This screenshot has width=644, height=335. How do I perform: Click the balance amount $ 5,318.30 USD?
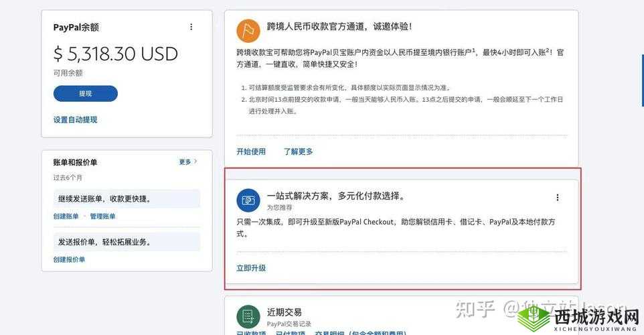pos(115,54)
